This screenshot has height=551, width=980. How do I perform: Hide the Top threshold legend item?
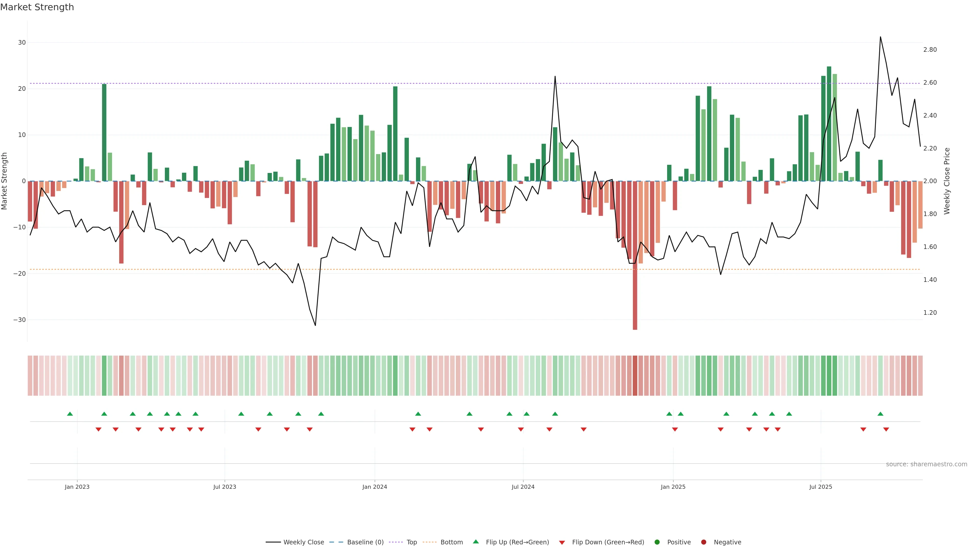point(411,542)
